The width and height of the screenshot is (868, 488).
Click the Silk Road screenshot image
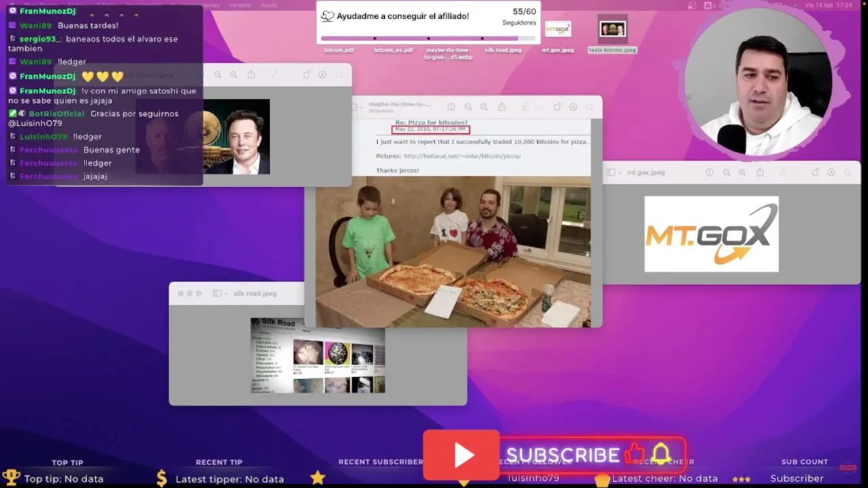(317, 355)
